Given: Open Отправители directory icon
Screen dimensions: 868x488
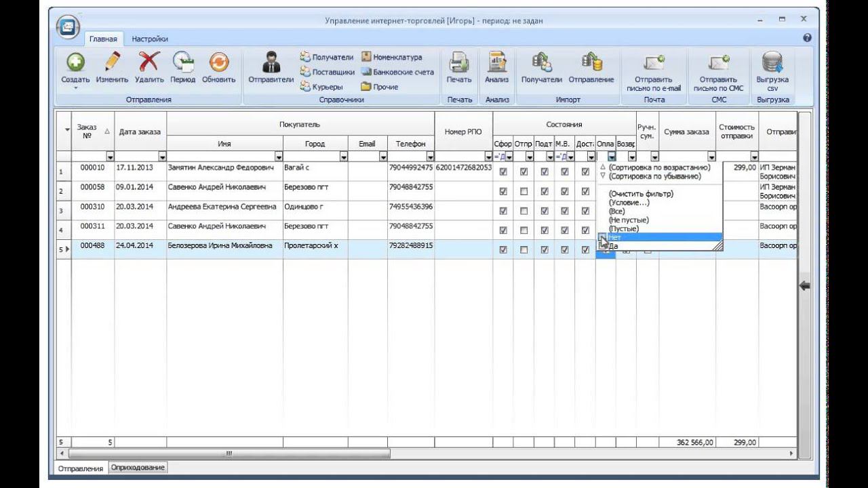Looking at the screenshot, I should tap(271, 63).
